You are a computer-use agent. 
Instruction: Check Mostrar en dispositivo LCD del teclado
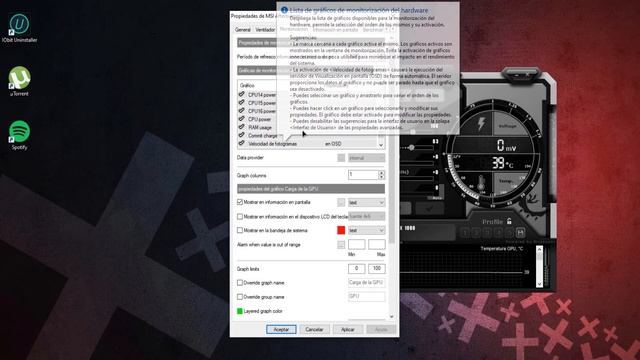[x=240, y=216]
